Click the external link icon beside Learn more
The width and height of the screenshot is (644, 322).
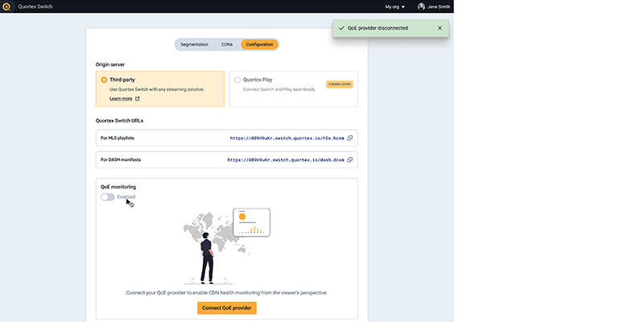(x=138, y=98)
